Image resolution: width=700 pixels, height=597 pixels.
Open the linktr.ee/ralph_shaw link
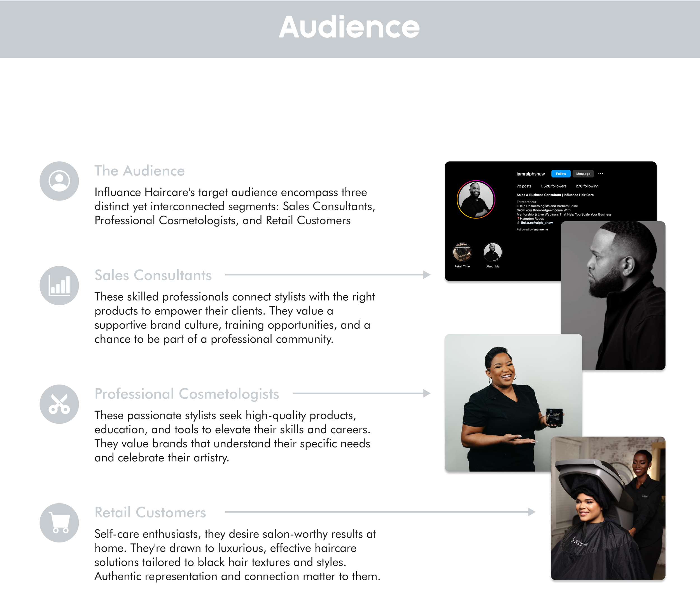pyautogui.click(x=536, y=223)
